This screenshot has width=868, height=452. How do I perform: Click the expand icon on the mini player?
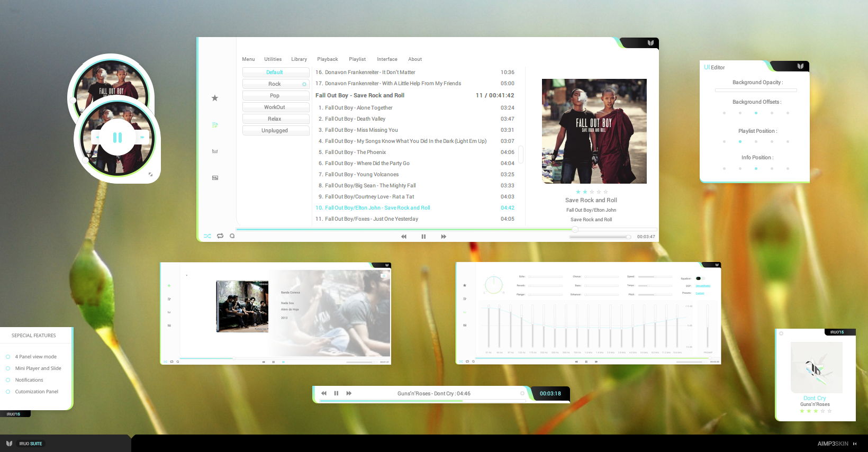pos(150,174)
